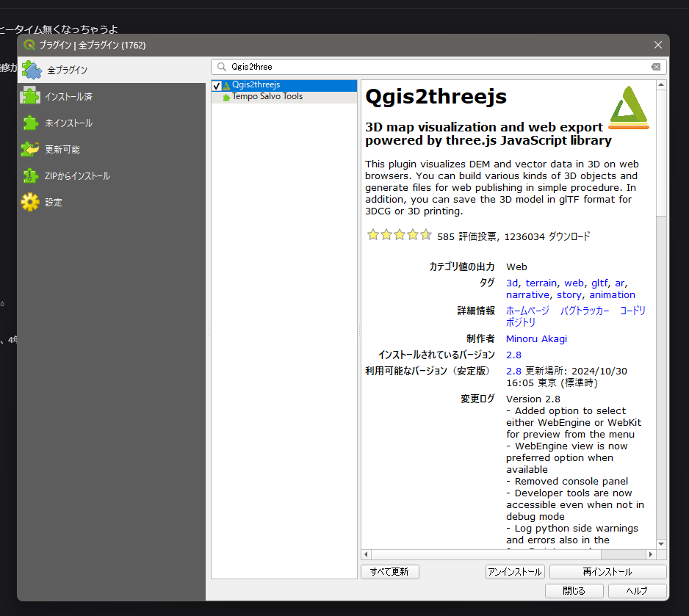Image resolution: width=689 pixels, height=616 pixels.
Task: Click ヘルプ (Help) button
Action: point(637,591)
